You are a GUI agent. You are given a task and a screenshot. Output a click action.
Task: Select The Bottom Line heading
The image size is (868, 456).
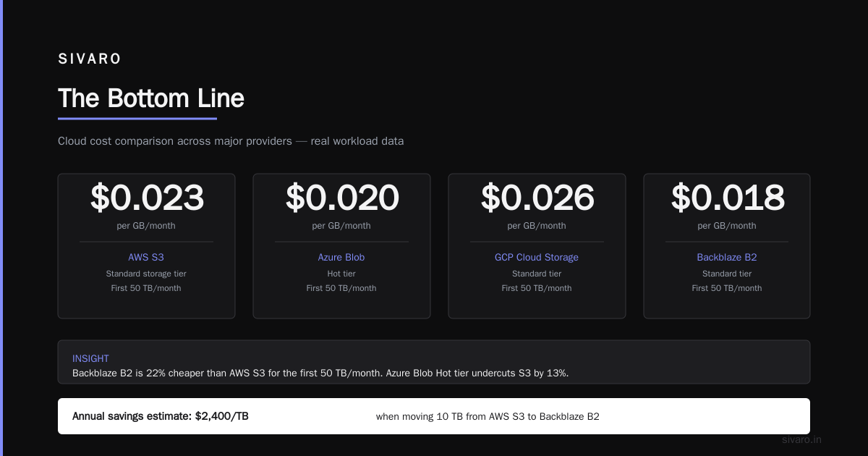point(151,98)
